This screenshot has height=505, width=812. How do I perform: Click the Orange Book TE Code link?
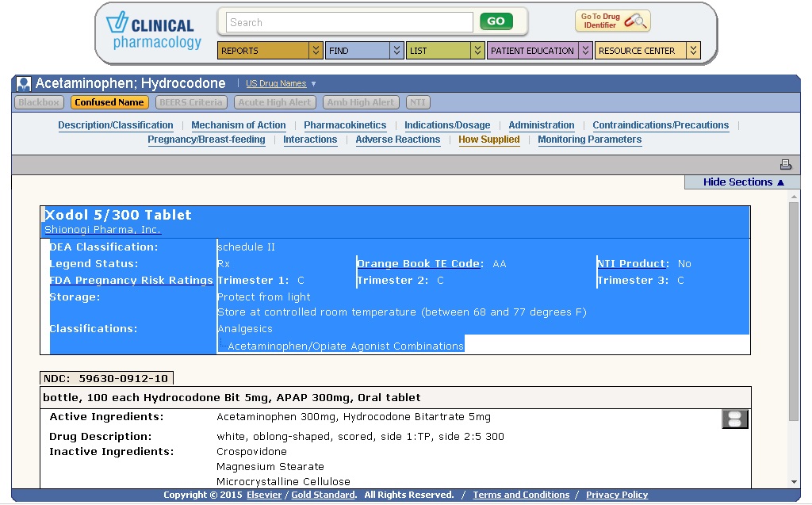419,264
